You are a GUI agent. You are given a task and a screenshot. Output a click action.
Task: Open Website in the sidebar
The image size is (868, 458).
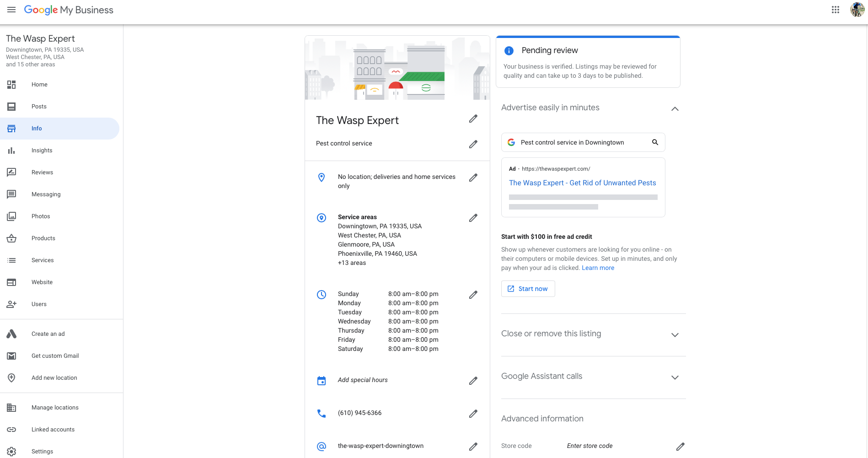[x=59, y=282]
